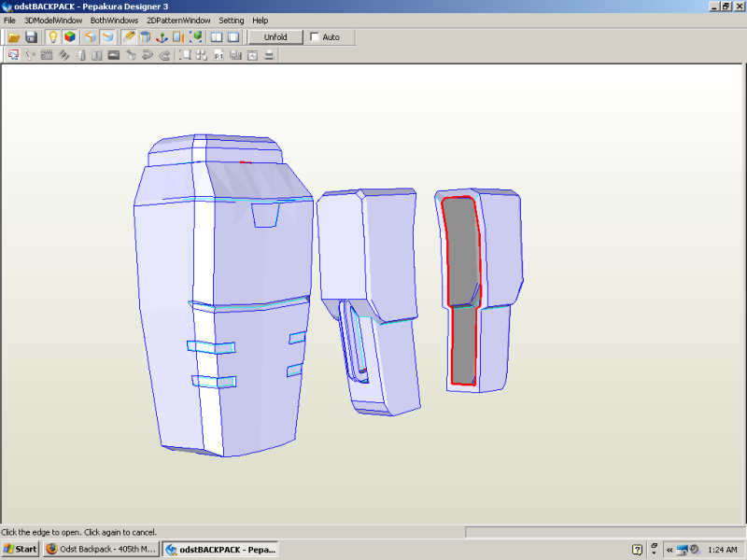Click the Open file folder icon

tap(15, 37)
